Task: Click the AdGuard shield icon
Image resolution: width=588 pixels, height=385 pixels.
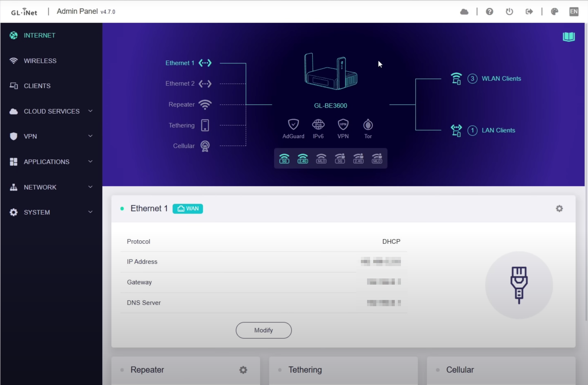Action: click(x=293, y=124)
